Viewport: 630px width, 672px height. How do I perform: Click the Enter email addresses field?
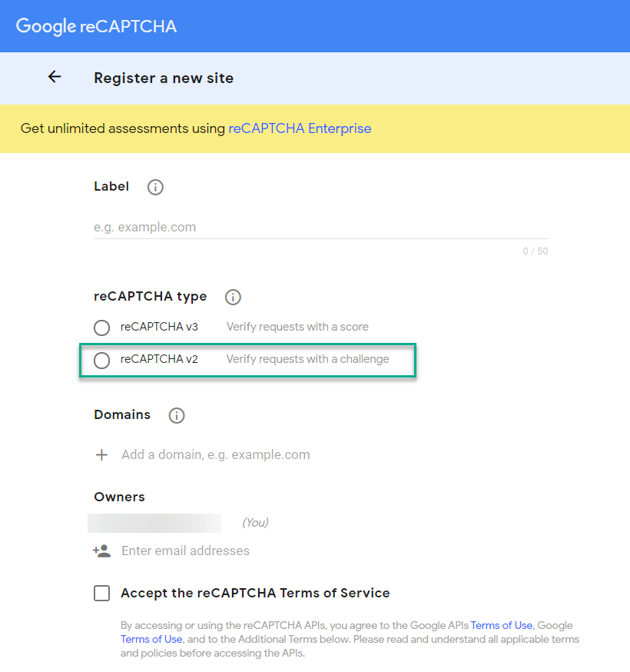[x=185, y=551]
